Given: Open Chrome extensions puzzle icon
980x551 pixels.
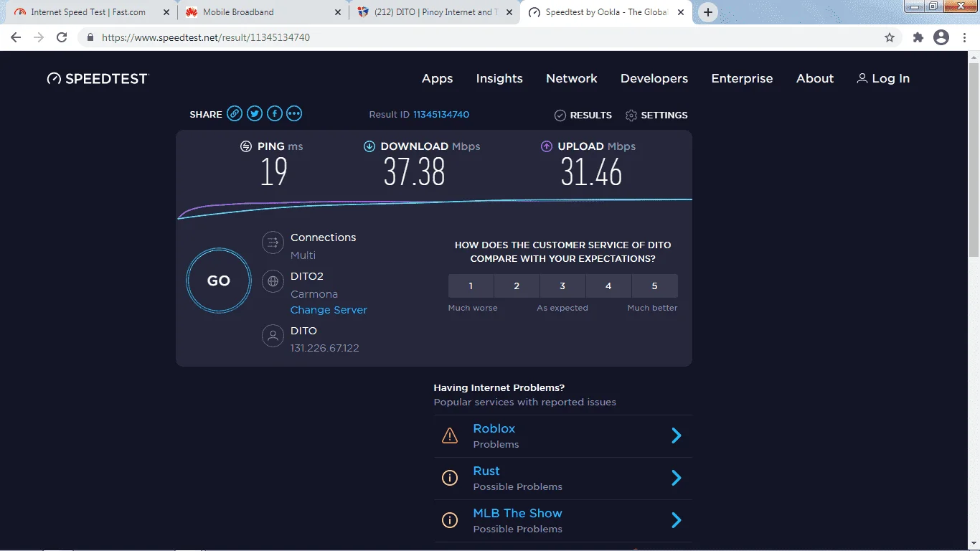Looking at the screenshot, I should coord(918,37).
